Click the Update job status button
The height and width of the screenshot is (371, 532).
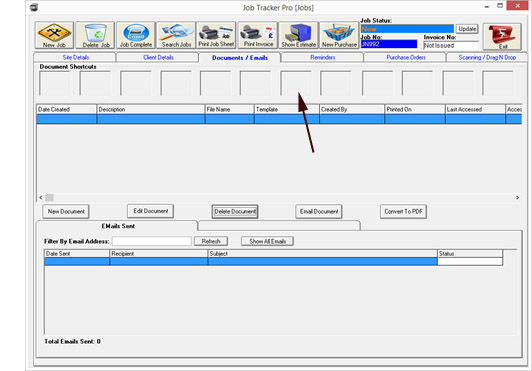coord(467,29)
